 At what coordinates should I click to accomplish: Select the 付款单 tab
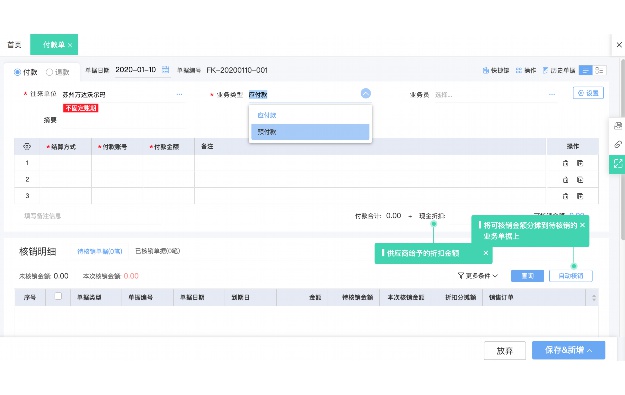click(54, 45)
